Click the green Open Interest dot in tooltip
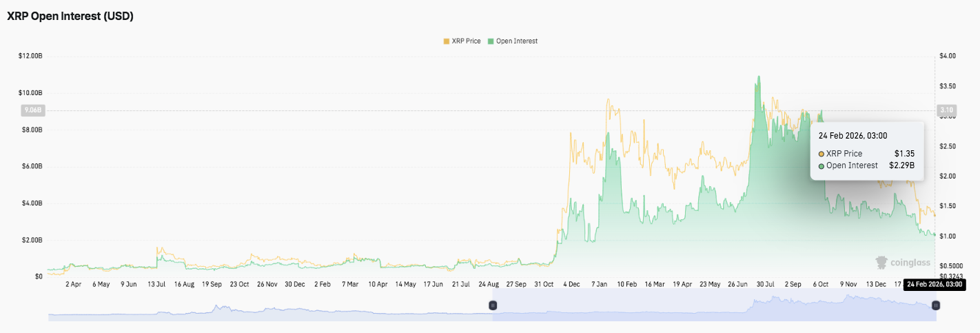The height and width of the screenshot is (333, 980). [x=821, y=165]
